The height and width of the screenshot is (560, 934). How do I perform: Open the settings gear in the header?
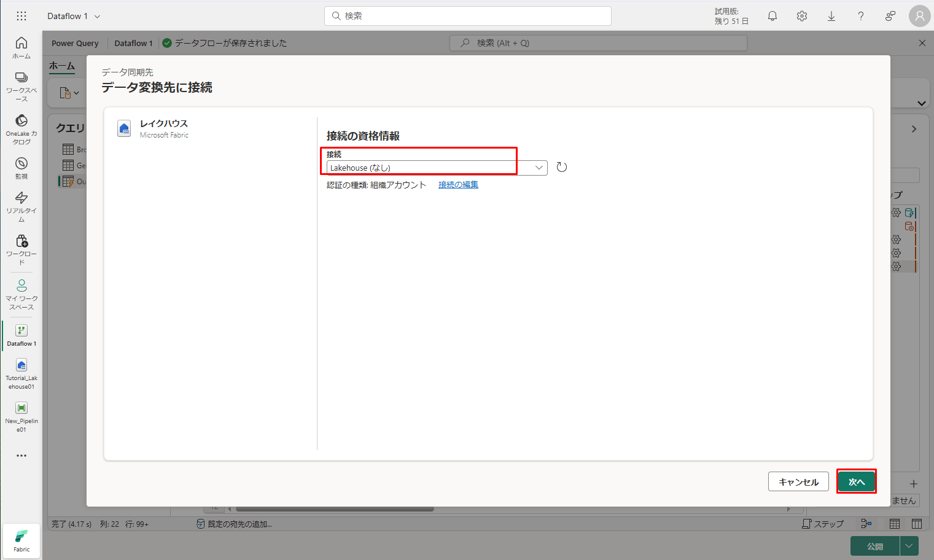coord(802,16)
